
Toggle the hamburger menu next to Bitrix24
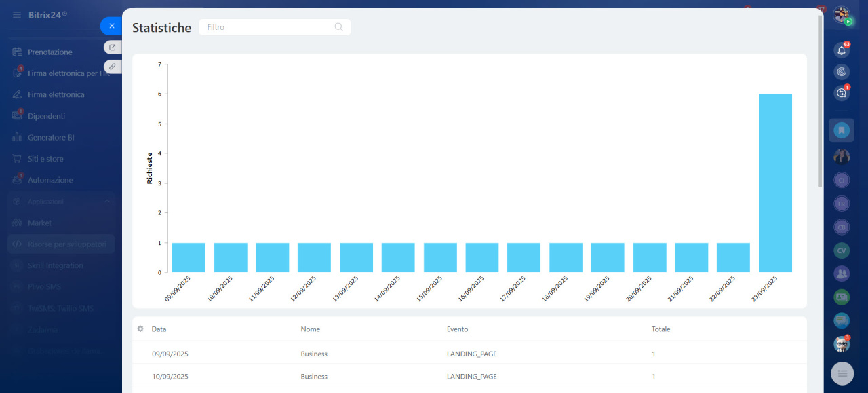(17, 14)
